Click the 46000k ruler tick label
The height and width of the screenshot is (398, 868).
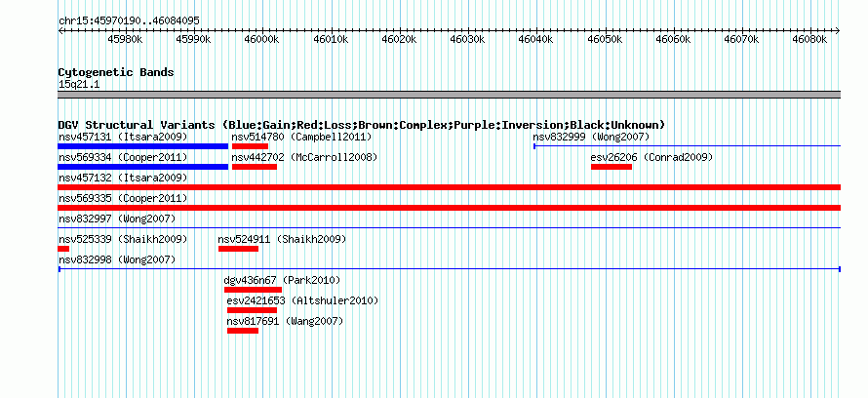[x=262, y=39]
